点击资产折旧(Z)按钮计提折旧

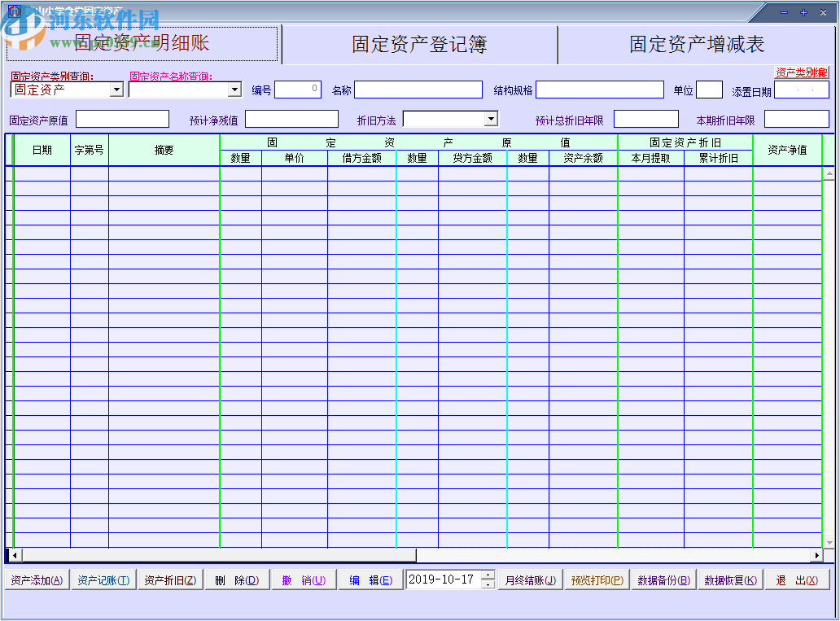[169, 579]
